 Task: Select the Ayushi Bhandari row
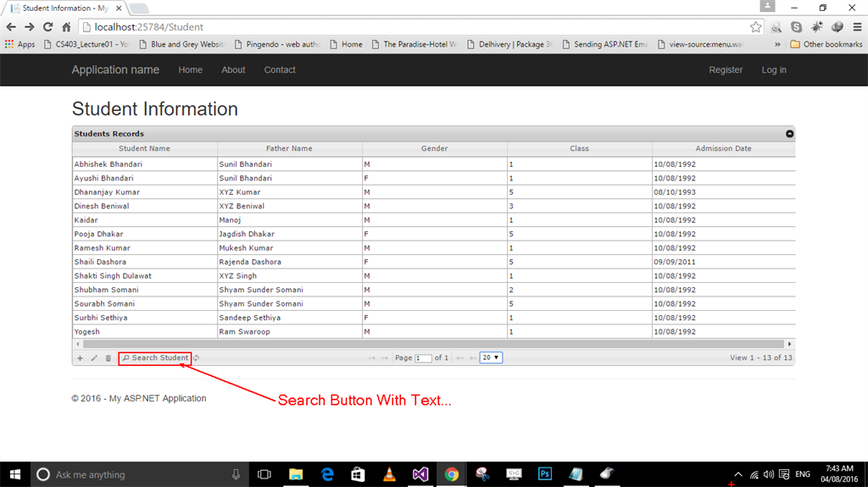(433, 178)
